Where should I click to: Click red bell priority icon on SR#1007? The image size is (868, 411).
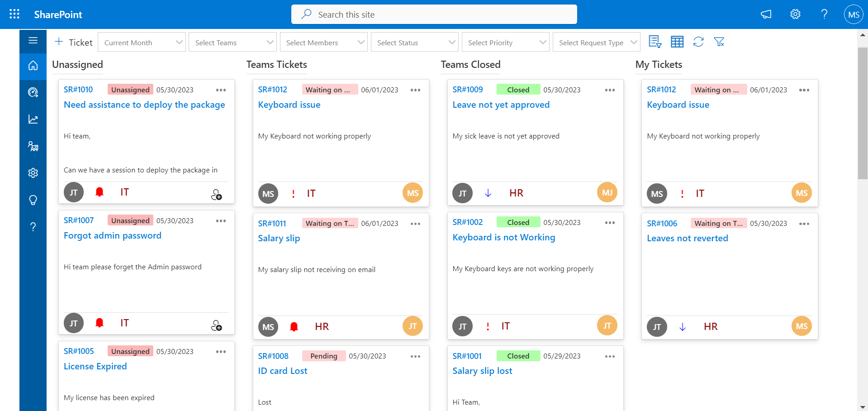click(100, 323)
